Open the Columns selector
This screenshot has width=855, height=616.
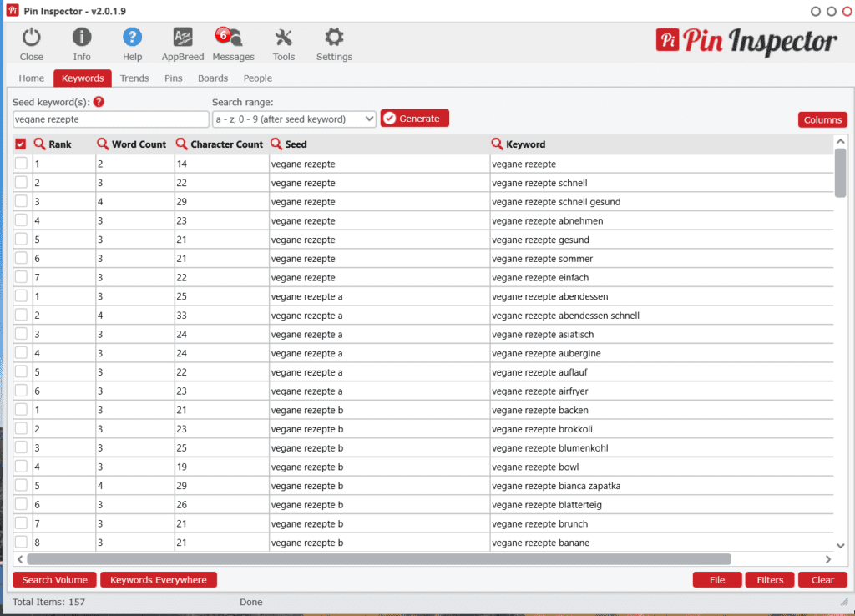pos(822,119)
